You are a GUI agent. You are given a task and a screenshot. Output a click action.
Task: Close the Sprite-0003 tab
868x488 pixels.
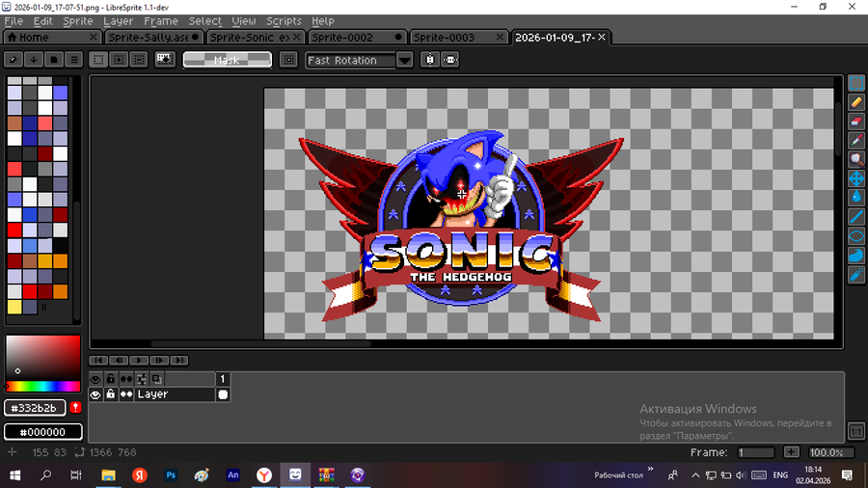500,37
